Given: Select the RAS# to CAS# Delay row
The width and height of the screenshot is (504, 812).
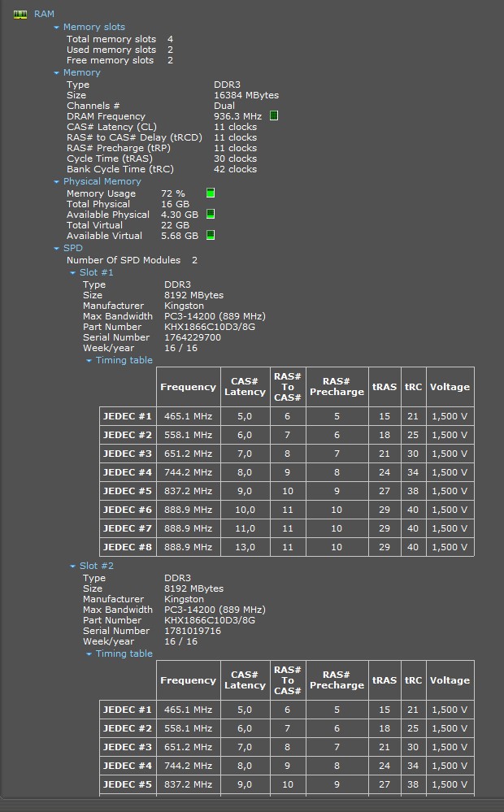Looking at the screenshot, I should pos(162,137).
